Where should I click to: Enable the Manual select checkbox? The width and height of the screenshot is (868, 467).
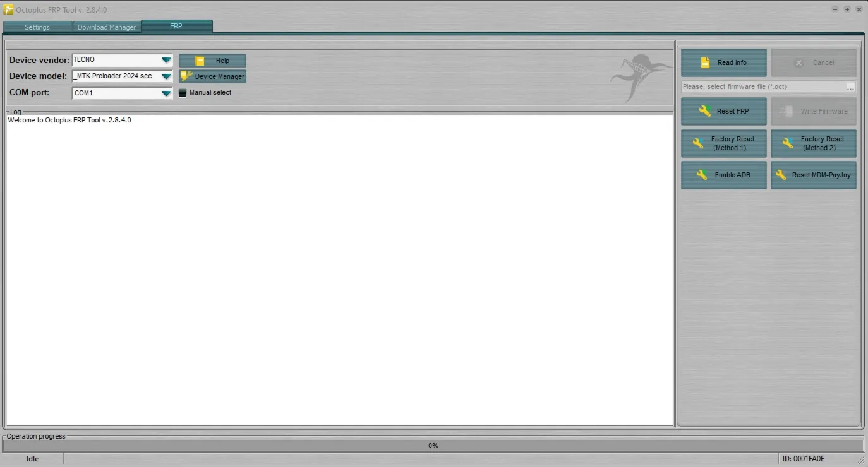(x=183, y=93)
